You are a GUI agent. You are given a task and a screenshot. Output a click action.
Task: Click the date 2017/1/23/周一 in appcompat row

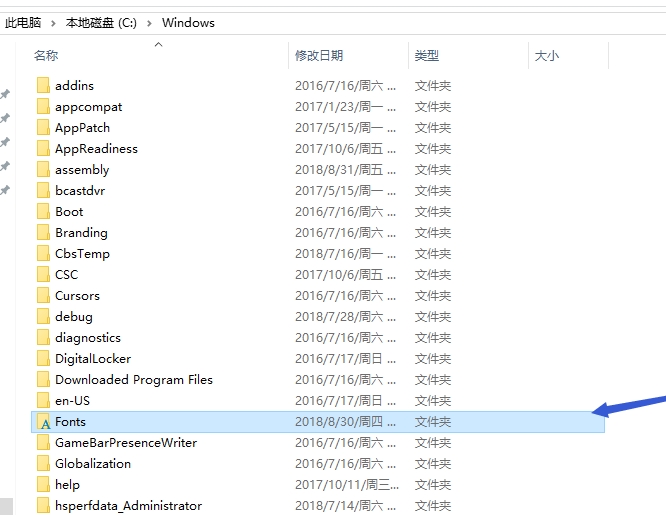pos(345,106)
